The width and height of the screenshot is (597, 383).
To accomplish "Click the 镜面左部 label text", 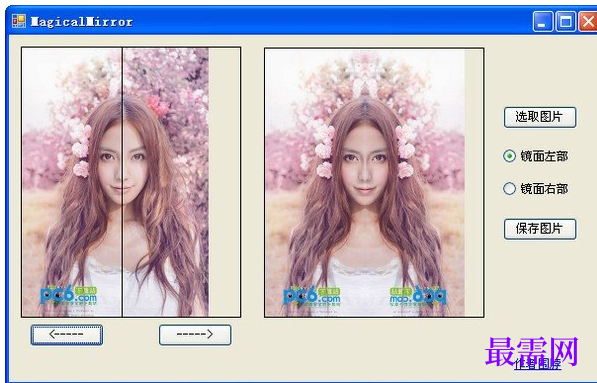I will pyautogui.click(x=544, y=156).
